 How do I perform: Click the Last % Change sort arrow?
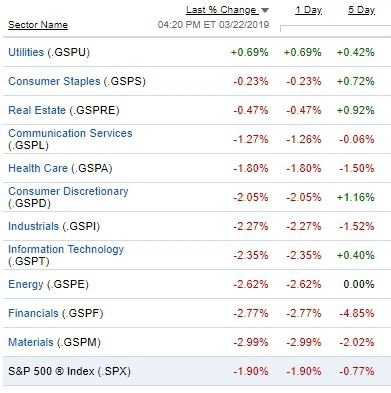(265, 10)
